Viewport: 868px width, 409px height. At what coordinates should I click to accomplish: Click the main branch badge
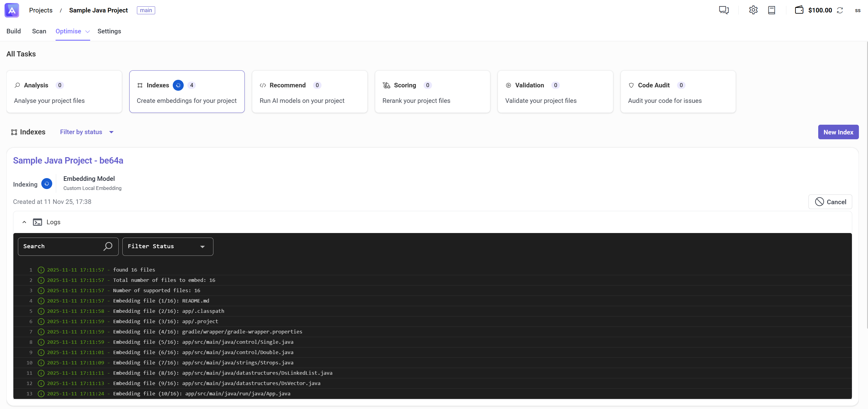(x=145, y=10)
